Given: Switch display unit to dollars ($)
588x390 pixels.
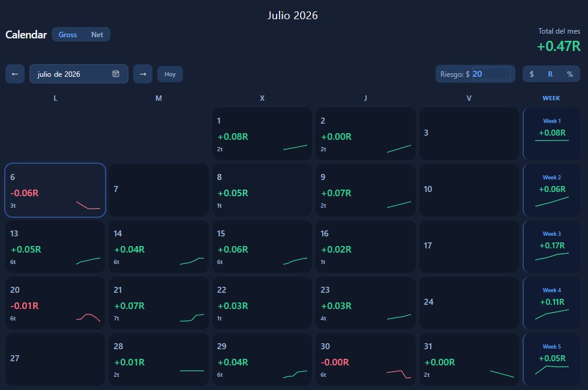Looking at the screenshot, I should point(532,74).
